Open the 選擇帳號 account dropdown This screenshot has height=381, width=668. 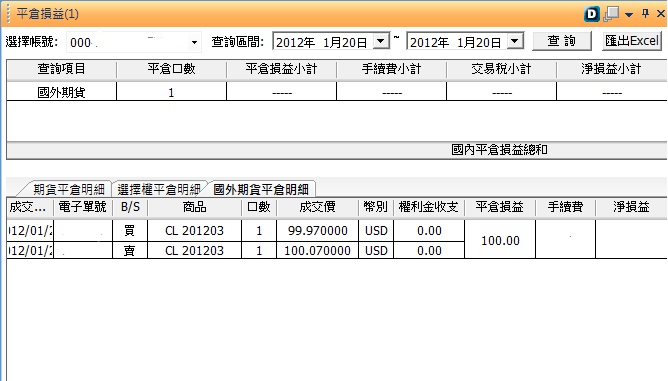pyautogui.click(x=194, y=43)
